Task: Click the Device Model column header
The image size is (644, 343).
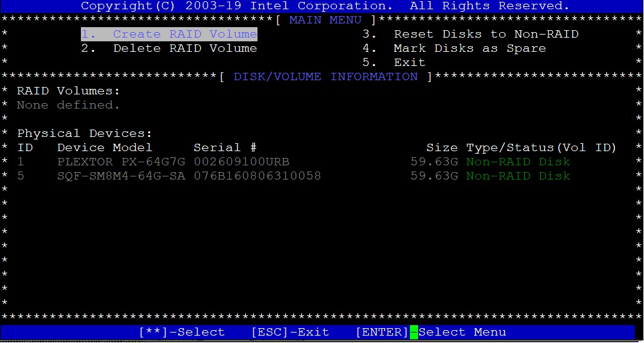Action: pyautogui.click(x=105, y=147)
